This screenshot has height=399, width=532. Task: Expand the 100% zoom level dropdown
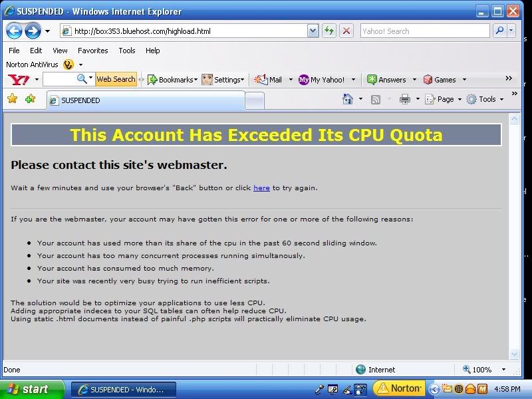click(503, 370)
